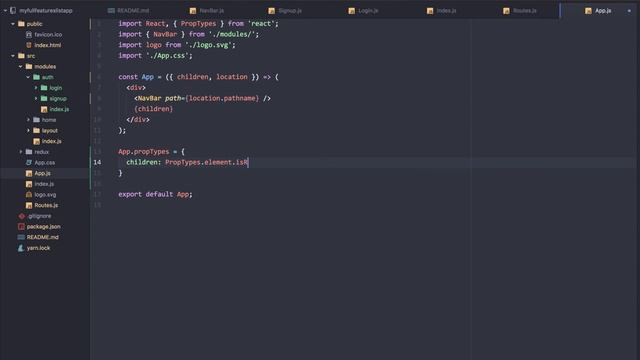Expand the login folder chevron
Viewport: 640px width, 360px height.
[x=36, y=88]
